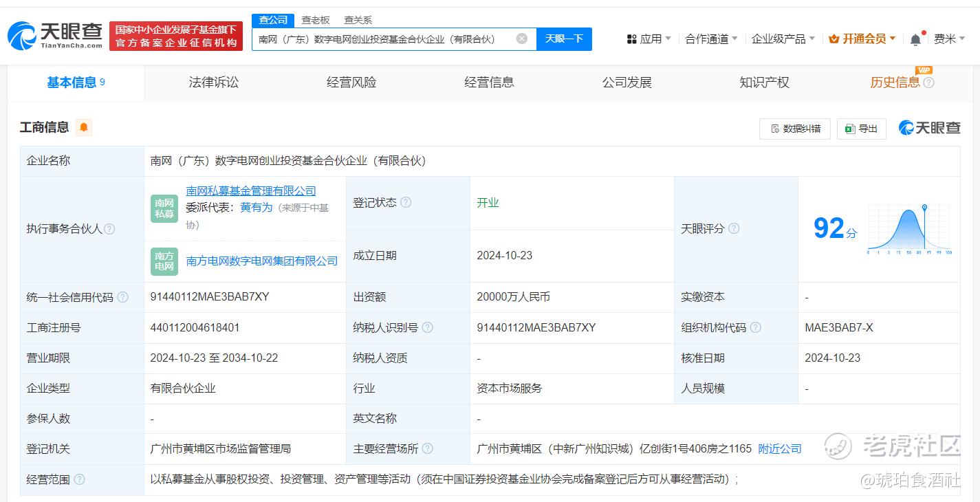Click the alert bell beside 工商信息
980x502 pixels.
(84, 127)
